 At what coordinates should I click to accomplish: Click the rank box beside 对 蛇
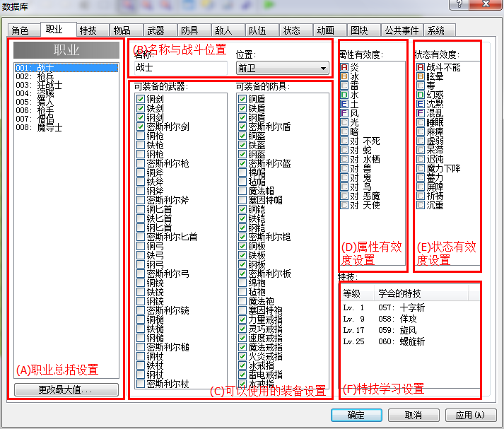tap(344, 150)
